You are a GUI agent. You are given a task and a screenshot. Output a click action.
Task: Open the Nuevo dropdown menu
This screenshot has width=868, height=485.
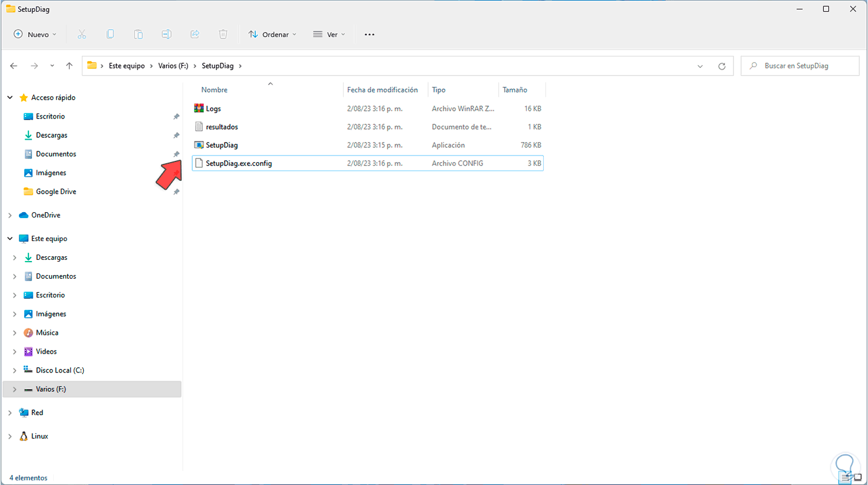(35, 34)
